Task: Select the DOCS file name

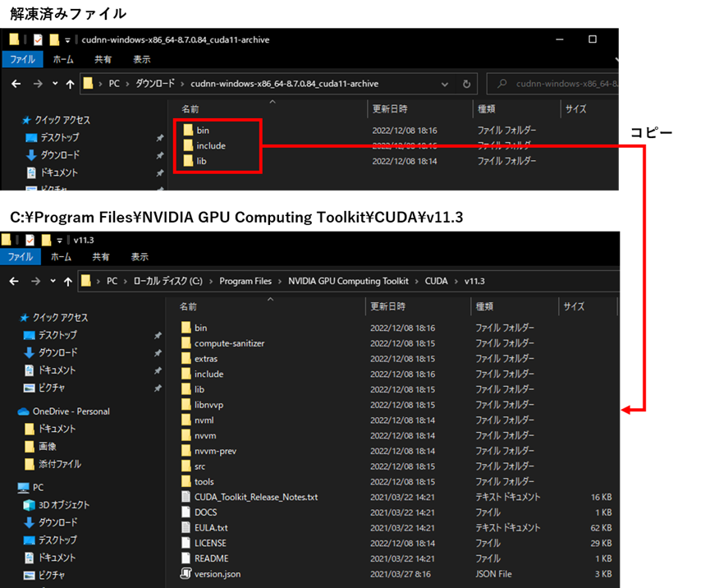Action: coord(205,512)
